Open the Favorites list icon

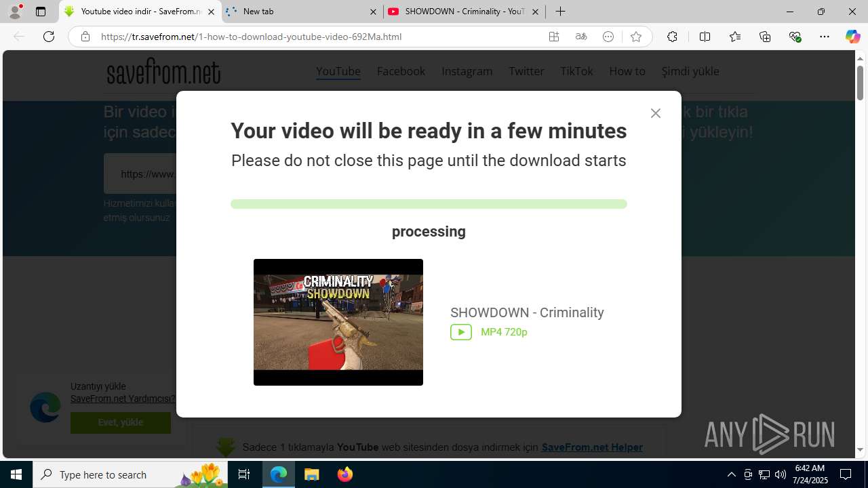(x=734, y=37)
